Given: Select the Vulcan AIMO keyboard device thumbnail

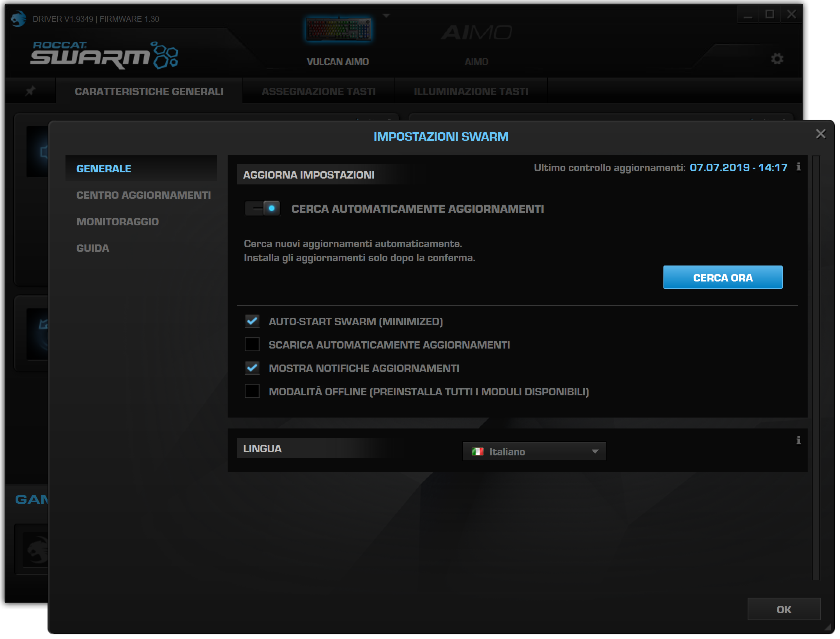Looking at the screenshot, I should [338, 29].
